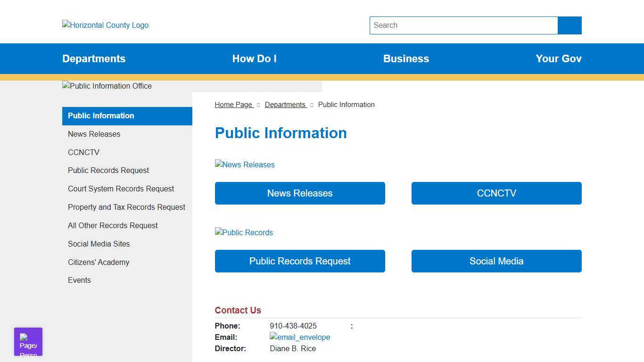
Task: Open Citizens' Academy sidebar link
Action: pos(99,262)
